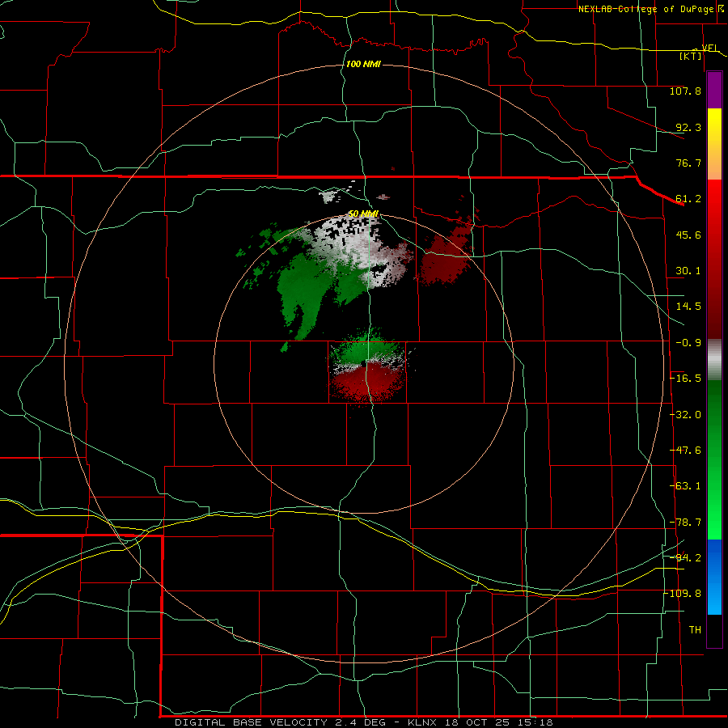Screen dimensions: 728x728
Task: Click the -32.0 velocity legend value
Action: click(x=685, y=415)
